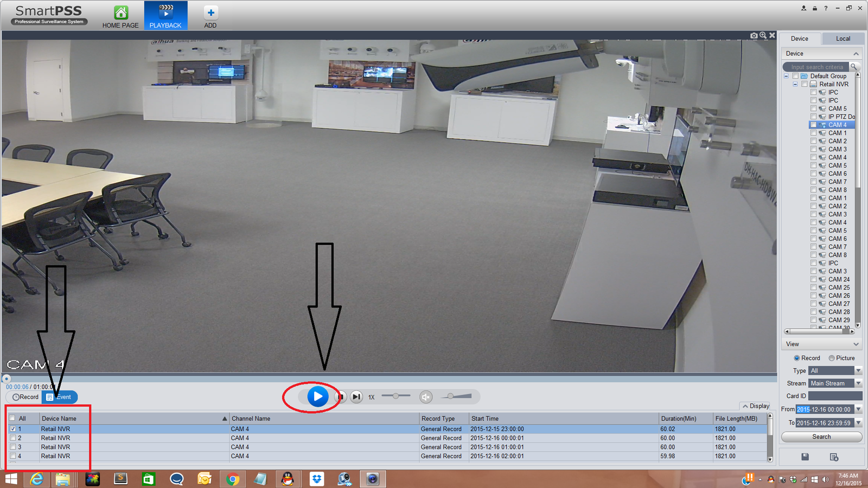This screenshot has width=868, height=488.
Task: Check the record row 2 checkbox
Action: [x=13, y=438]
